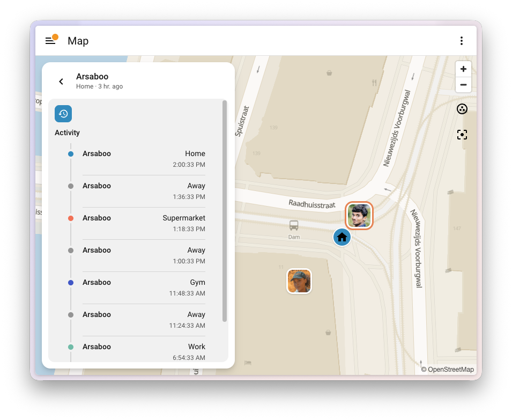This screenshot has width=512, height=420.
Task: Click the Arsaboo panel title
Action: (92, 76)
